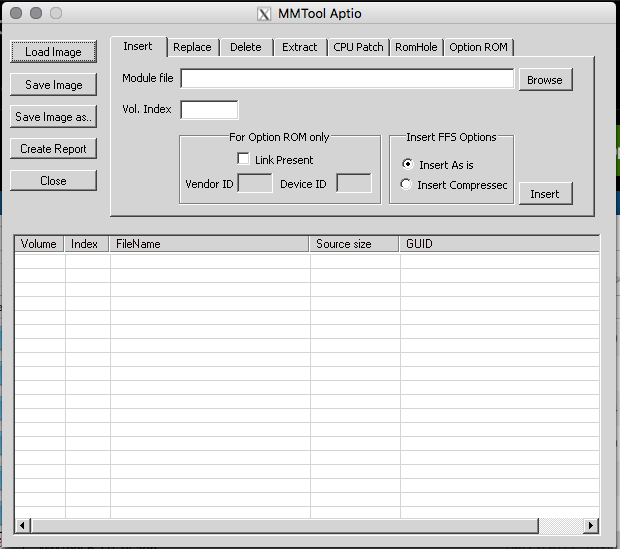Click the Index column header
Image resolution: width=620 pixels, height=549 pixels.
pyautogui.click(x=87, y=244)
